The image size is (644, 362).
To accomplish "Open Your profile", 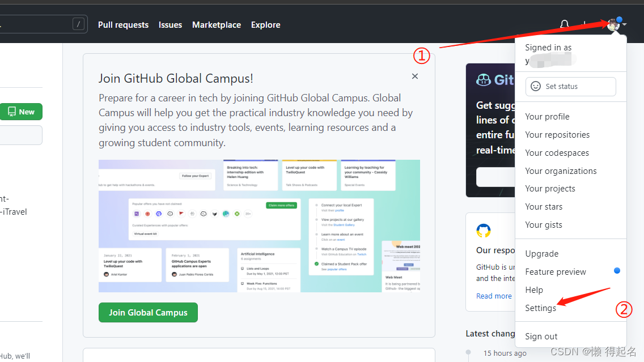I will click(x=547, y=117).
